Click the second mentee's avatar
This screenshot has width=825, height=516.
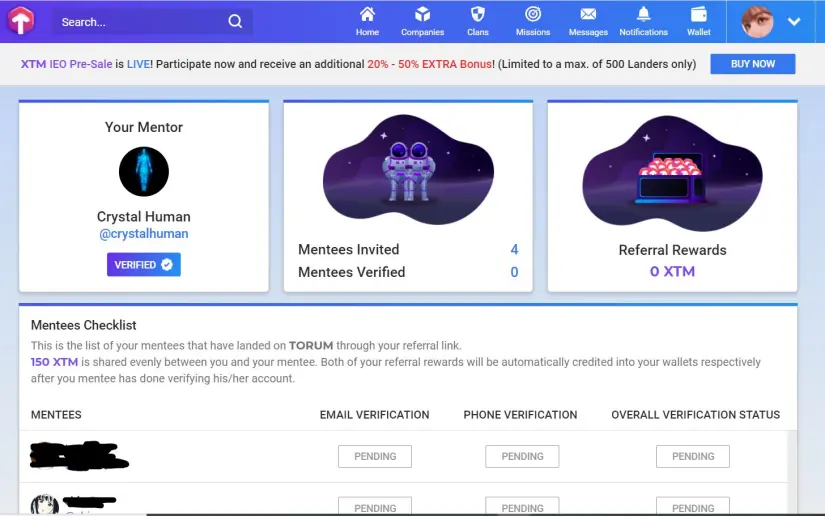click(44, 504)
